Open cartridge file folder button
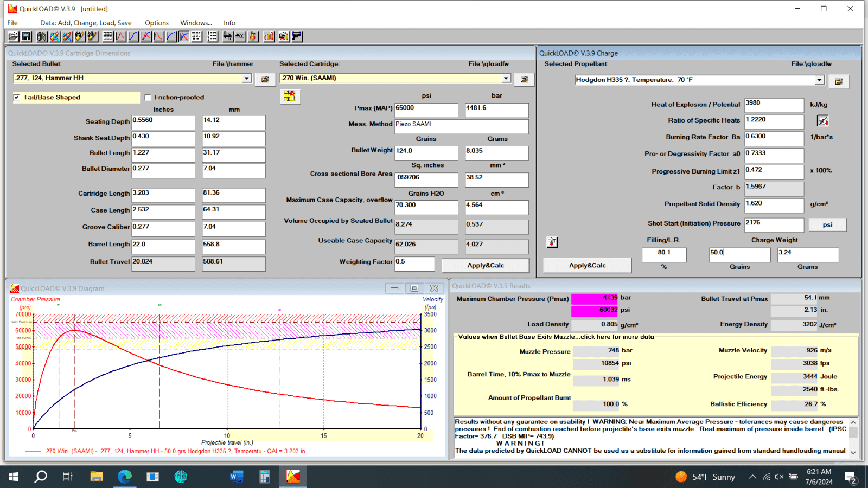The height and width of the screenshot is (488, 868). click(524, 79)
